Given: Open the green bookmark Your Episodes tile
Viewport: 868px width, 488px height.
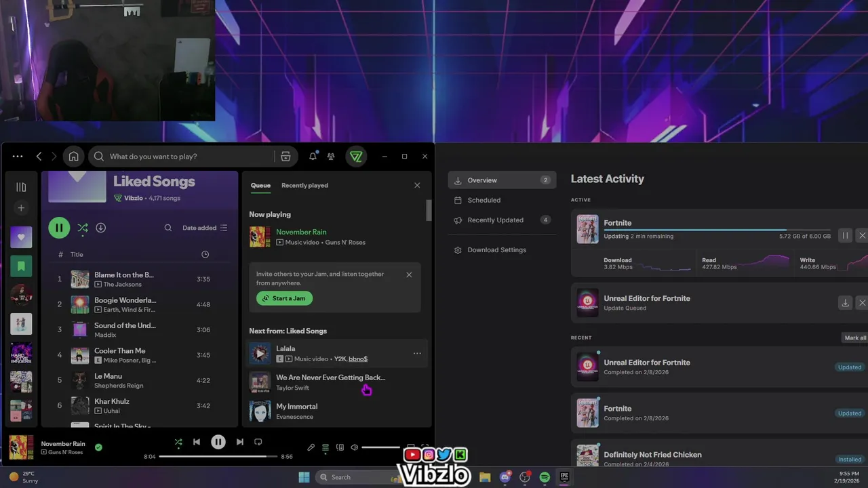Looking at the screenshot, I should pyautogui.click(x=21, y=266).
